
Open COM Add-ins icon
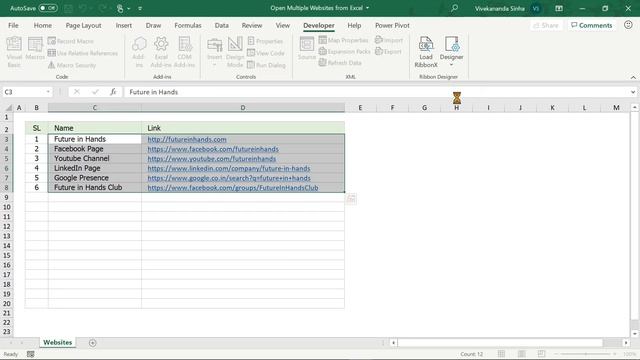(x=184, y=52)
